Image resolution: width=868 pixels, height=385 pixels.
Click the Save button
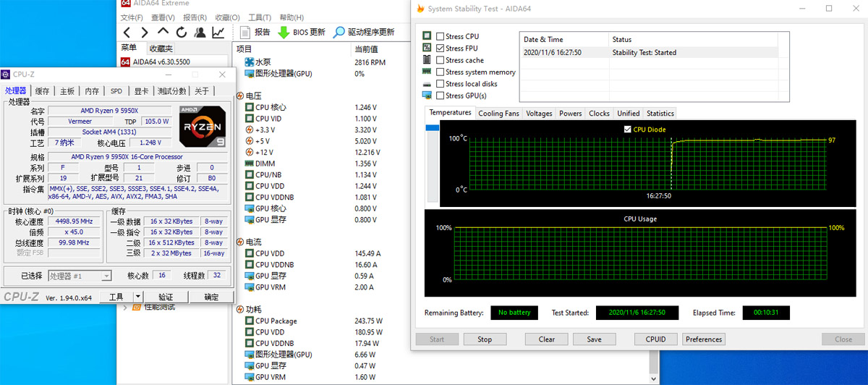[x=594, y=339]
